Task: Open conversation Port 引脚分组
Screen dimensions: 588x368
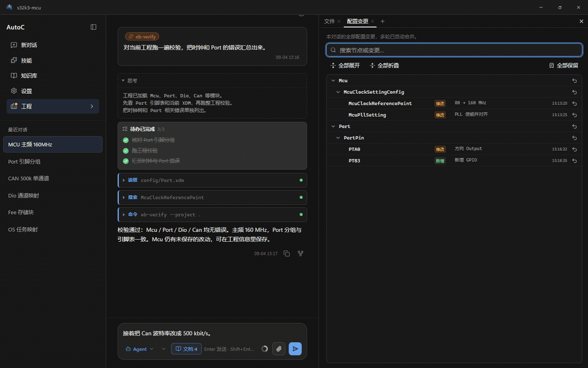Action: (53, 161)
